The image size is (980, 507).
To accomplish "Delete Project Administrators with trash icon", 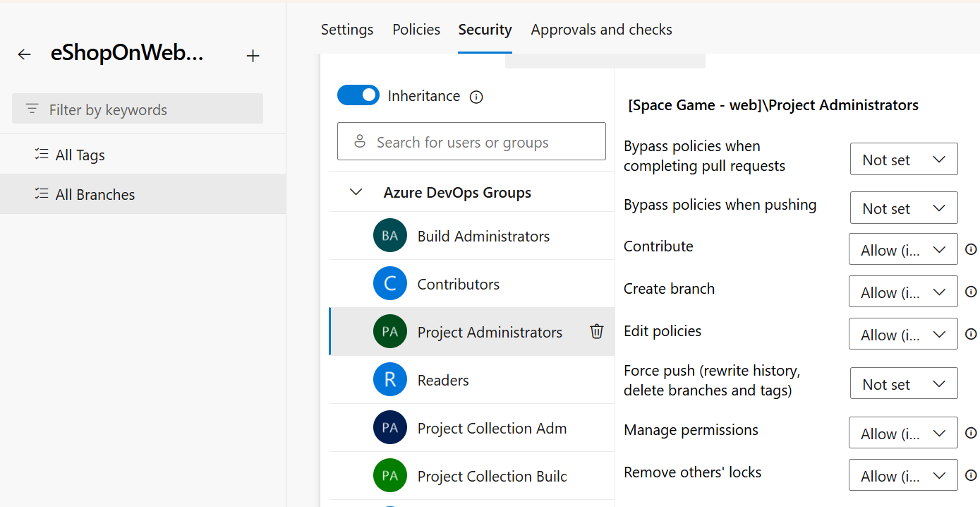I will [597, 331].
